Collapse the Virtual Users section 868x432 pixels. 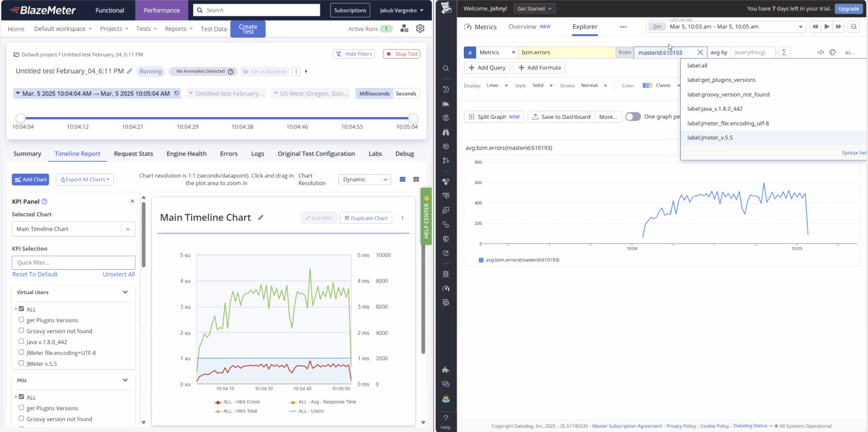click(125, 292)
